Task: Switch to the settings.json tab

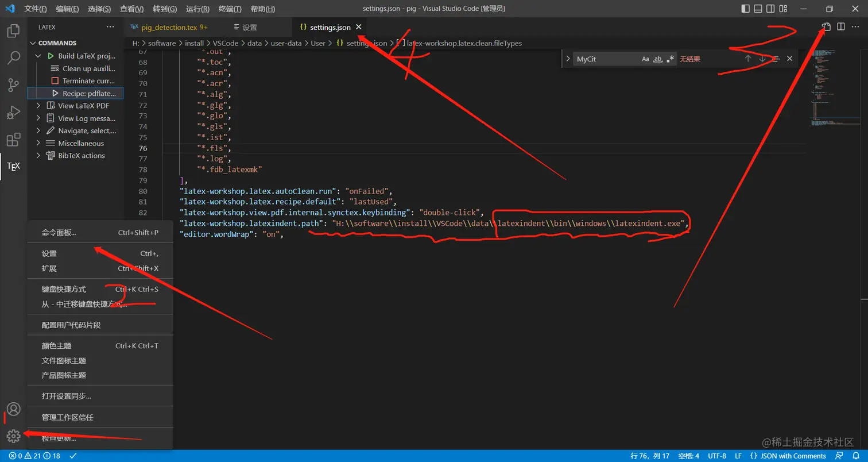Action: [x=329, y=26]
